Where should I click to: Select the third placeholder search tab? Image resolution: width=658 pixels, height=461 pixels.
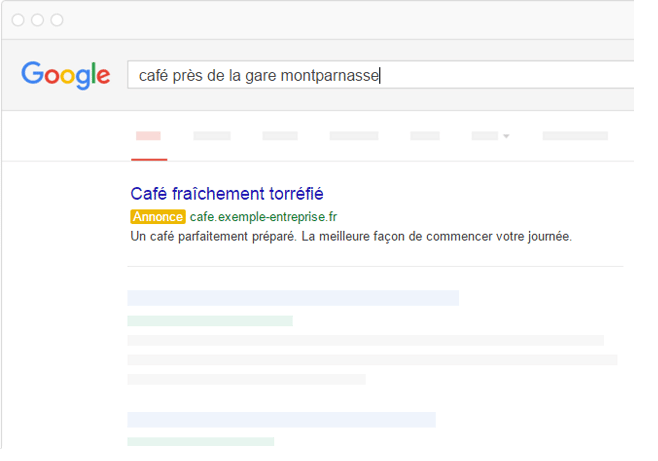280,136
